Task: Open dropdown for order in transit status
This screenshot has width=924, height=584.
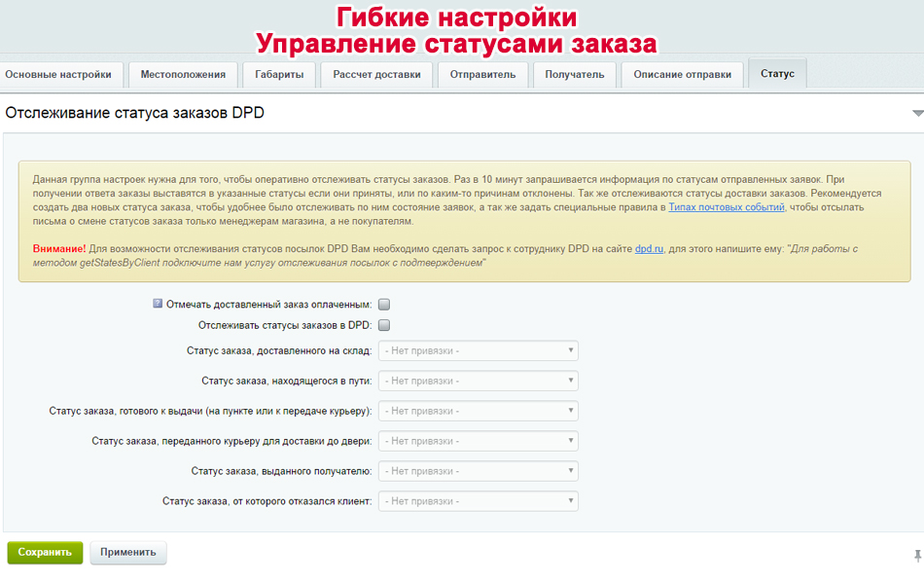Action: click(478, 381)
